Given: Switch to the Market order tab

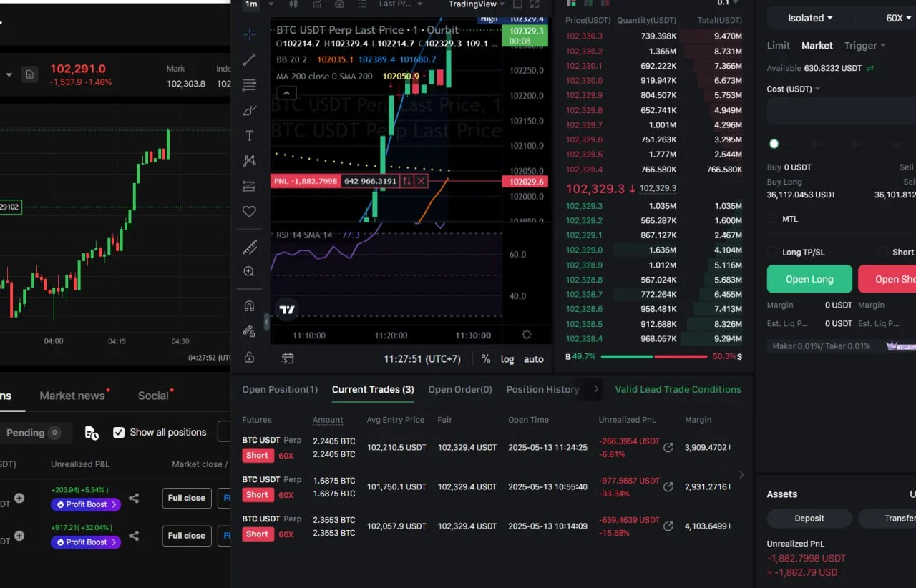Looking at the screenshot, I should 817,46.
